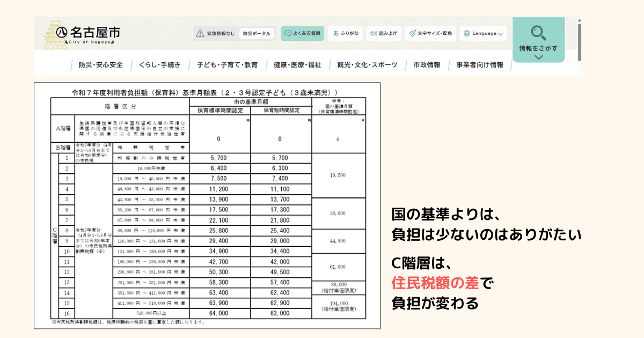Image resolution: width=644 pixels, height=338 pixels.
Task: Open the 防災ポータル link
Action: (x=257, y=33)
